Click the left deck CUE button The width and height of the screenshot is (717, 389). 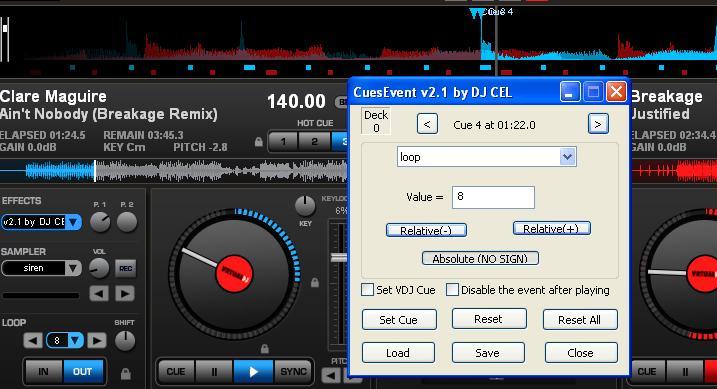pyautogui.click(x=176, y=372)
